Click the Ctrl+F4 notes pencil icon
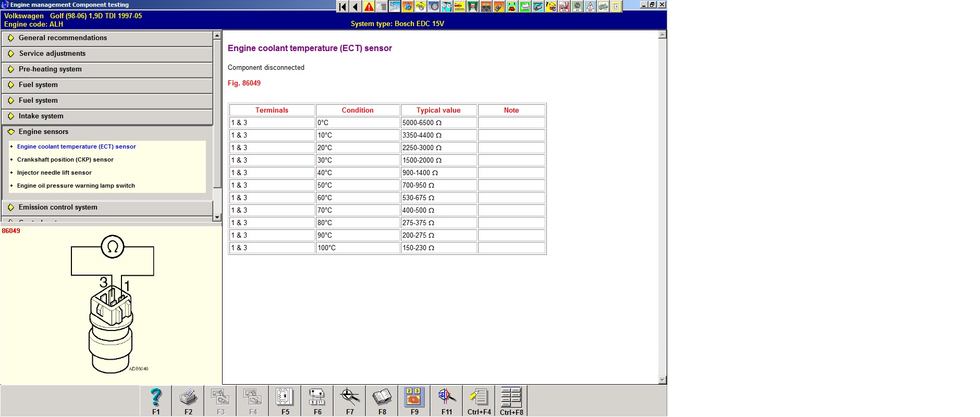This screenshot has height=417, width=980. point(479,399)
